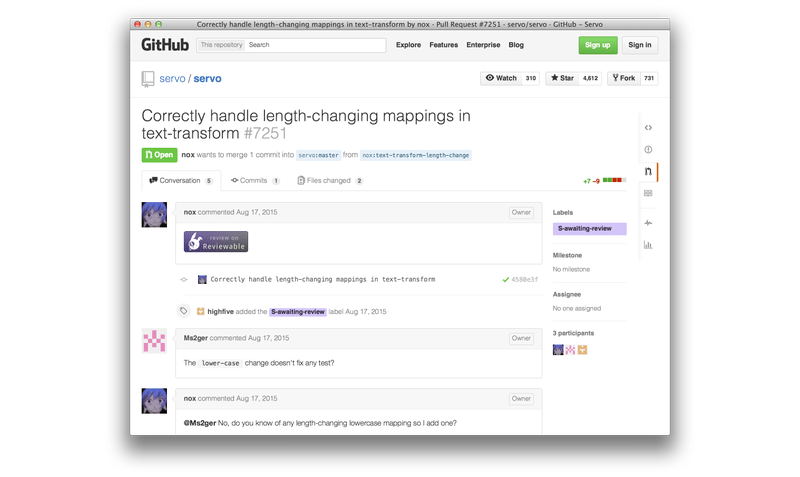Open the Pulse sidebar icon
Image resolution: width=800 pixels, height=477 pixels.
(648, 223)
